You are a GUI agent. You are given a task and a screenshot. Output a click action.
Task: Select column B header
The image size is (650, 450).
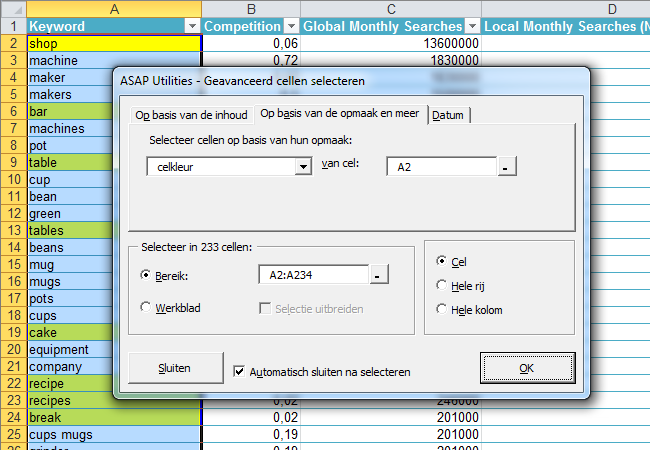(x=251, y=9)
